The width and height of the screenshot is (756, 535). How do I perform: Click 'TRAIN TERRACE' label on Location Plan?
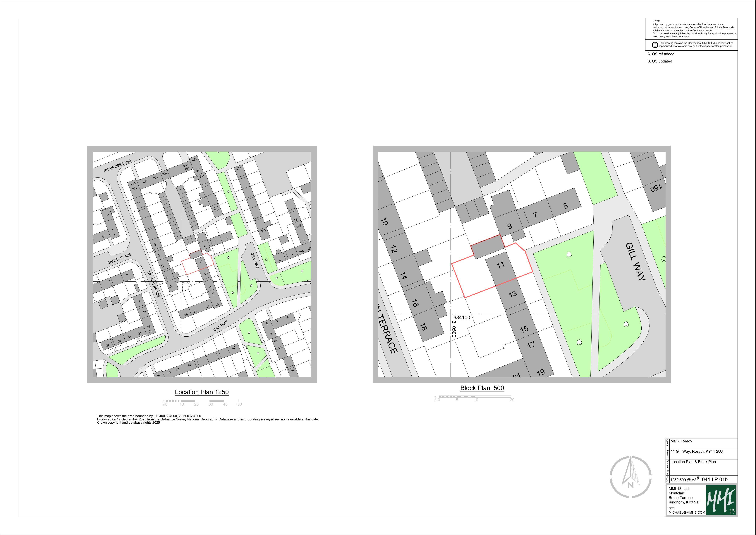point(153,284)
